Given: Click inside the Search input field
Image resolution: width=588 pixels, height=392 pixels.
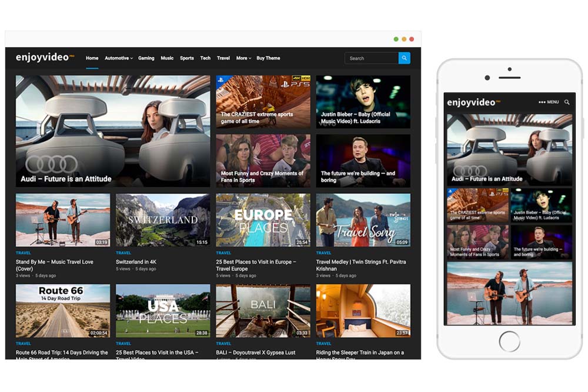Looking at the screenshot, I should [x=370, y=58].
